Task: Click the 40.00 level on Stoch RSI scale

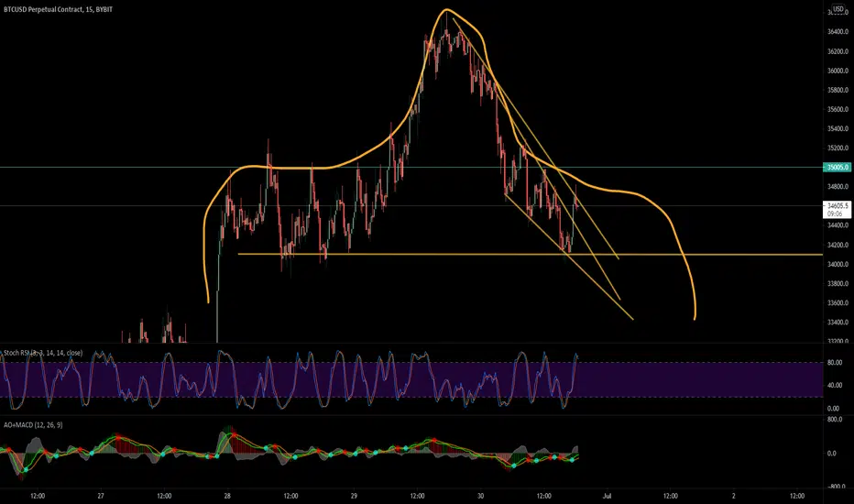Action: [835, 385]
